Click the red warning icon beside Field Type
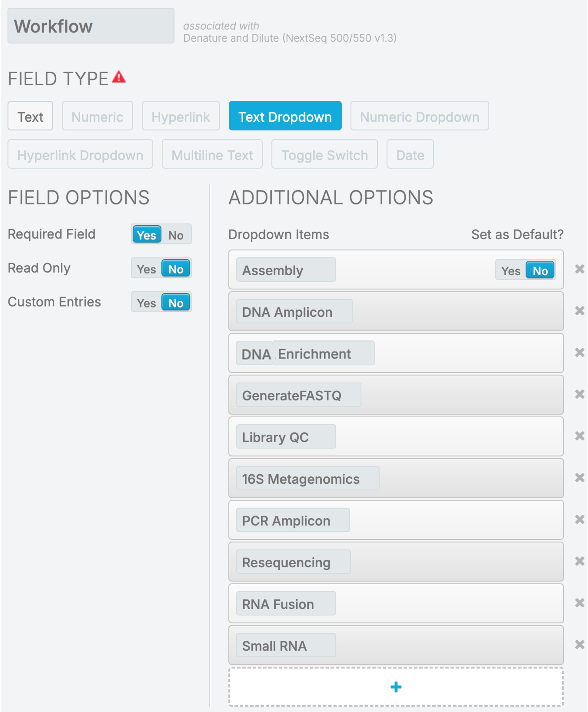 pyautogui.click(x=119, y=77)
